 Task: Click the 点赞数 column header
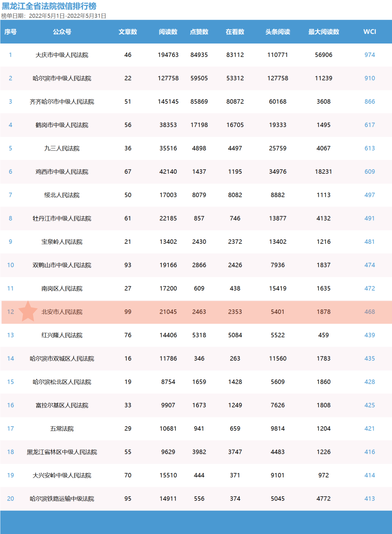point(199,32)
